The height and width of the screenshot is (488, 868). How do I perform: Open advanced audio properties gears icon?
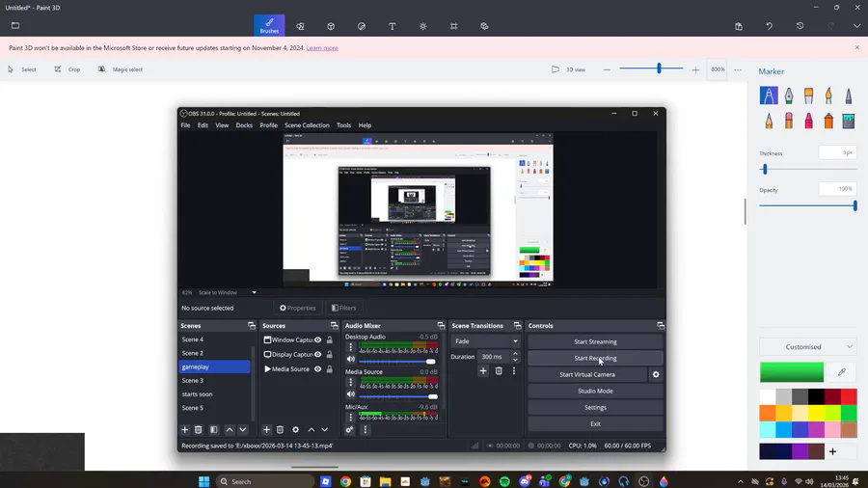[x=349, y=430]
